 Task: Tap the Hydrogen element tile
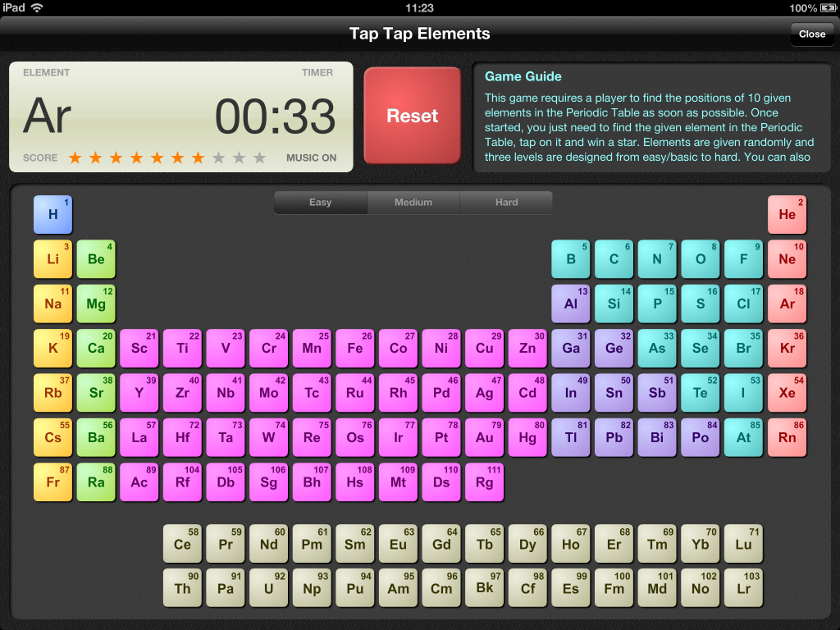pos(52,214)
